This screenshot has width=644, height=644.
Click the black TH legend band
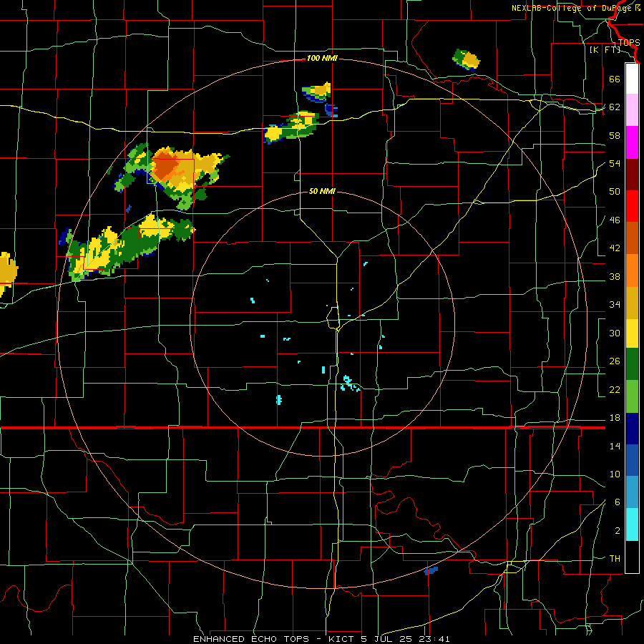click(632, 557)
